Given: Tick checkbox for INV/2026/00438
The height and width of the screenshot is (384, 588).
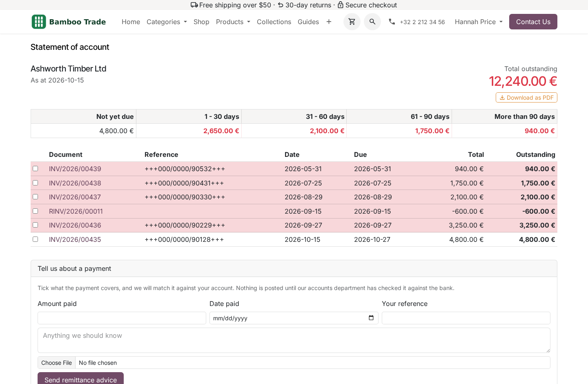Looking at the screenshot, I should (36, 183).
